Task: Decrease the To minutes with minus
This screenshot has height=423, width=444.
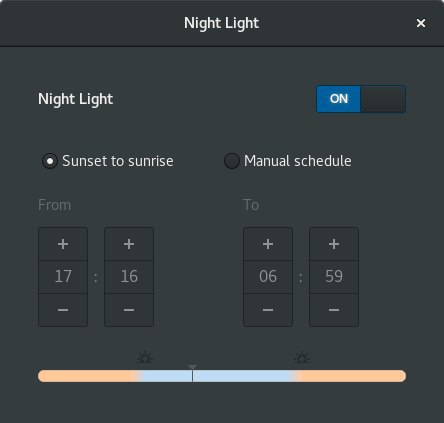Action: pyautogui.click(x=334, y=310)
